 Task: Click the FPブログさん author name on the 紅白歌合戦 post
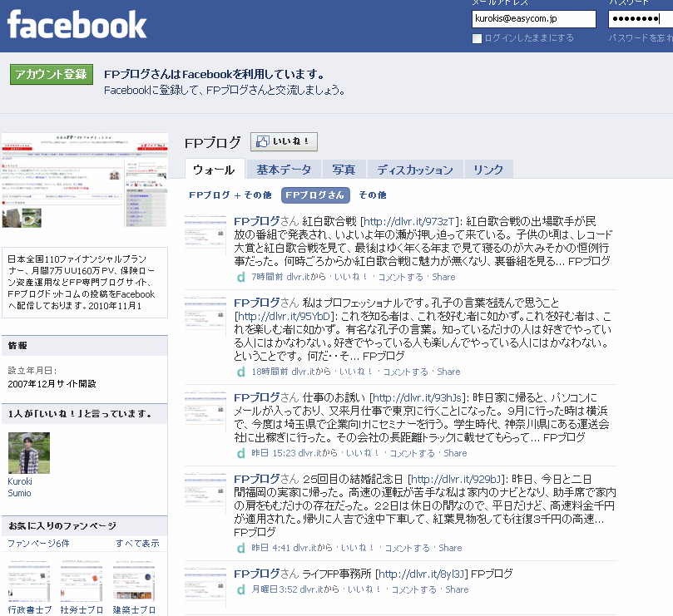[266, 221]
